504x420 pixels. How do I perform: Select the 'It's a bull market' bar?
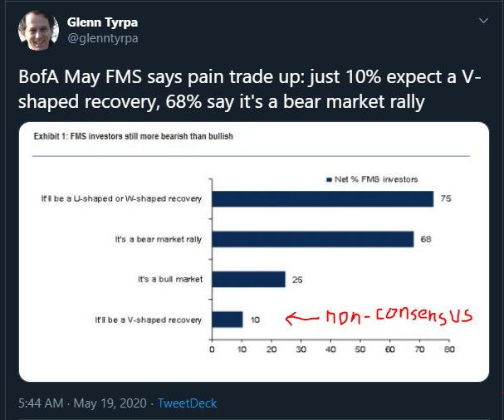tap(248, 279)
